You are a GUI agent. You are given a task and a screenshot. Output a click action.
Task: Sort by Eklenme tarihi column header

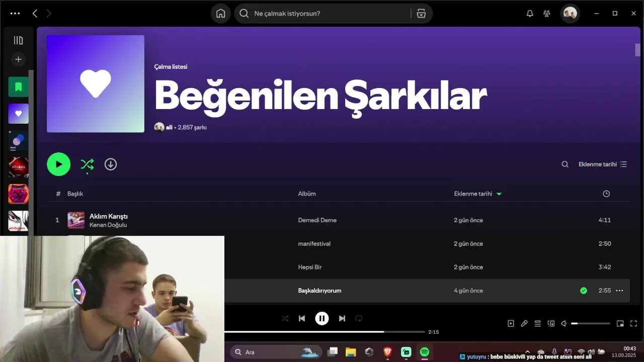point(473,194)
